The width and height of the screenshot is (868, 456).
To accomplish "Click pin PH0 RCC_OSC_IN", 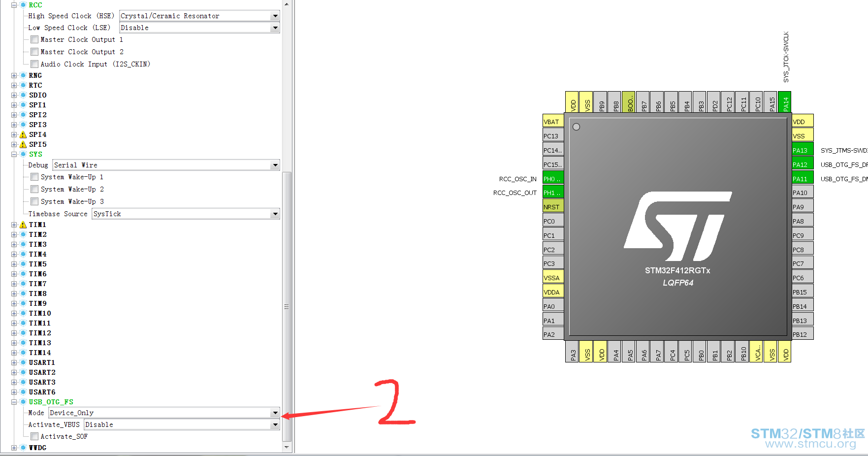I will pos(553,178).
